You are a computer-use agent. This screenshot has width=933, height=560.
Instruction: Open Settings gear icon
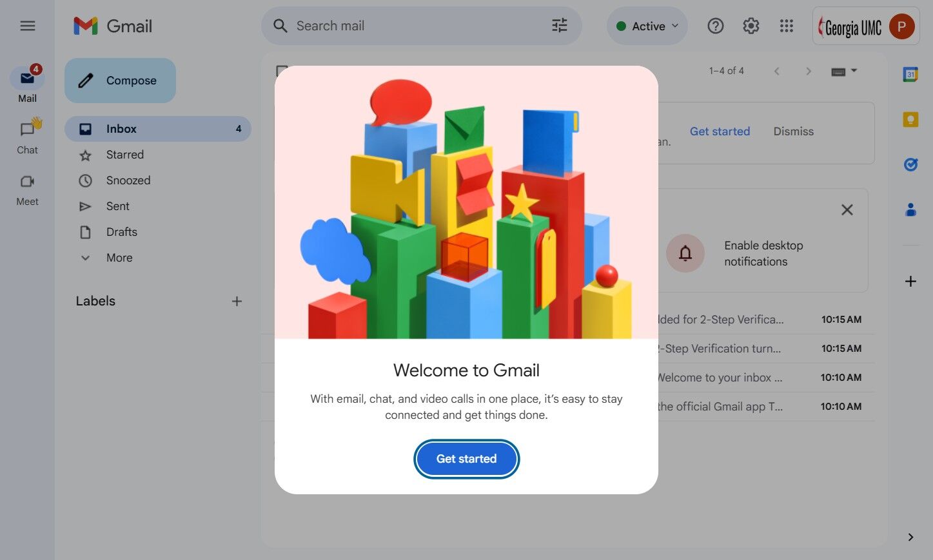[751, 26]
